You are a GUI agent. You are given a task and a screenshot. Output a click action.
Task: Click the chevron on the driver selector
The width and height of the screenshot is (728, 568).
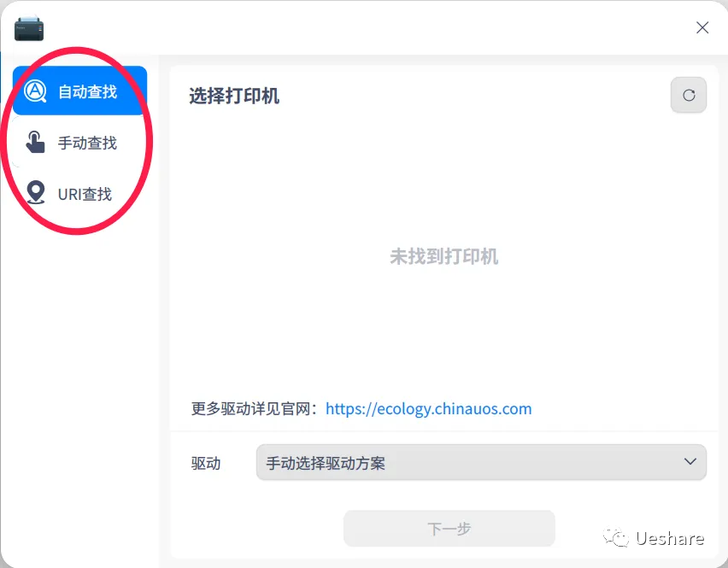pos(690,462)
